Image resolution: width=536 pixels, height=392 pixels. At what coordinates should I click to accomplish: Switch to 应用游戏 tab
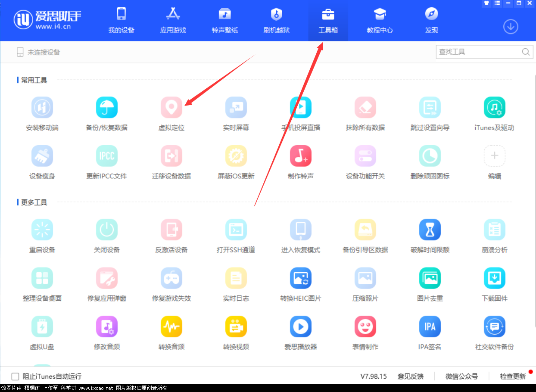point(173,20)
